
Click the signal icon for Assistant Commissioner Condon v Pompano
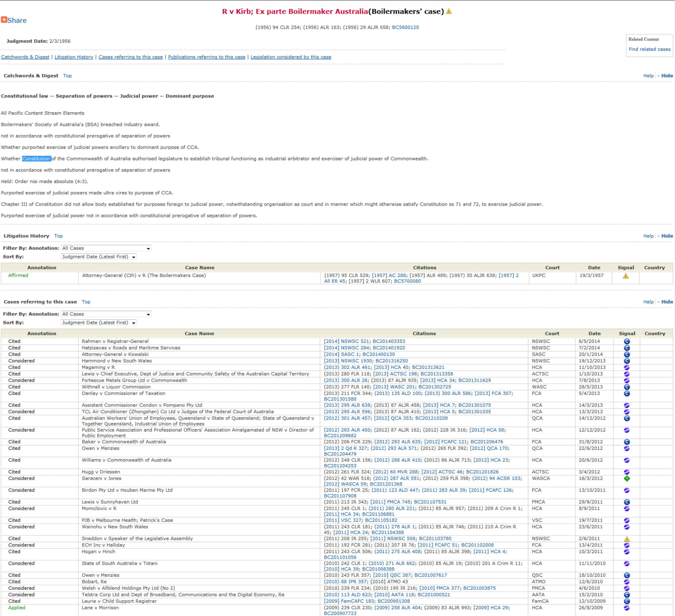(x=627, y=405)
